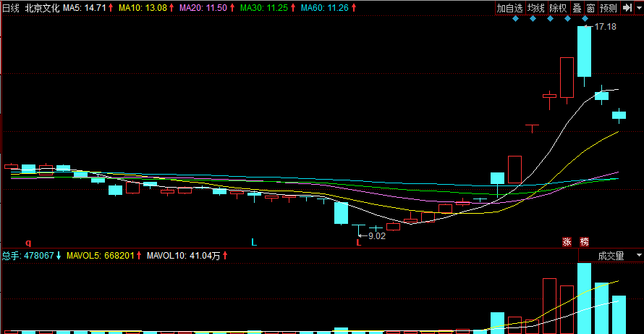Open the toolbar dropdown arrow beside the jump-to-end arrow

tap(639, 8)
